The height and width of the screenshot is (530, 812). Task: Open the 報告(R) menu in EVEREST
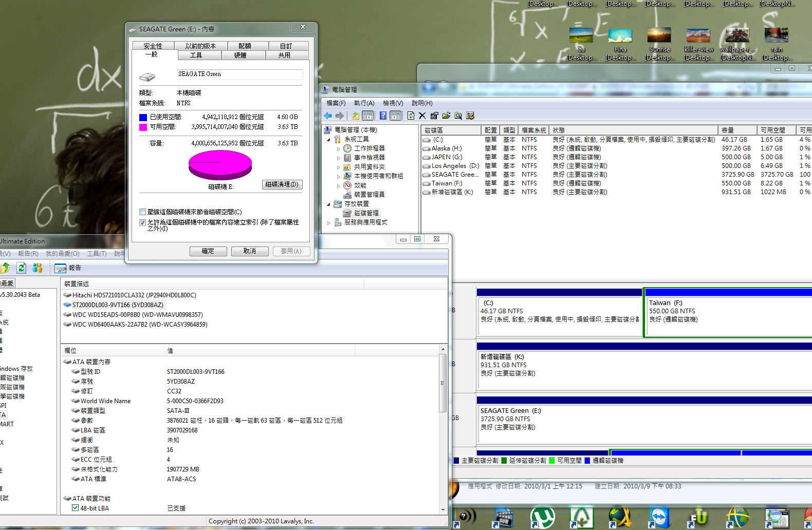coord(28,254)
